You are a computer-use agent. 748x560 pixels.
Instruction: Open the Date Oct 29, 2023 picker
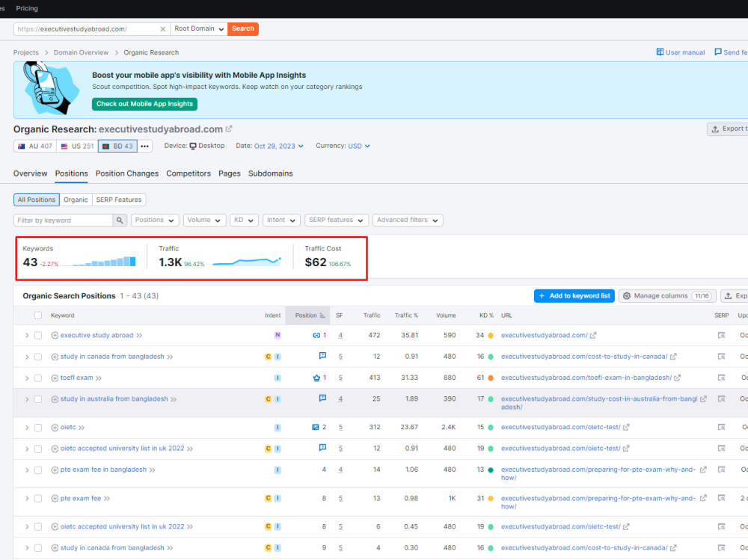[x=278, y=146]
